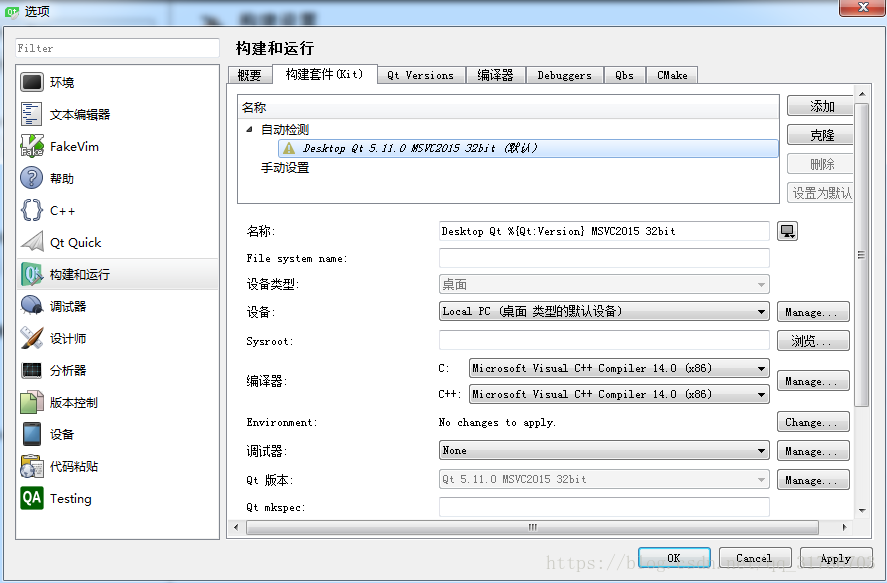This screenshot has height=583, width=887.
Task: Close the 选项 dialog window
Action: pos(862,7)
